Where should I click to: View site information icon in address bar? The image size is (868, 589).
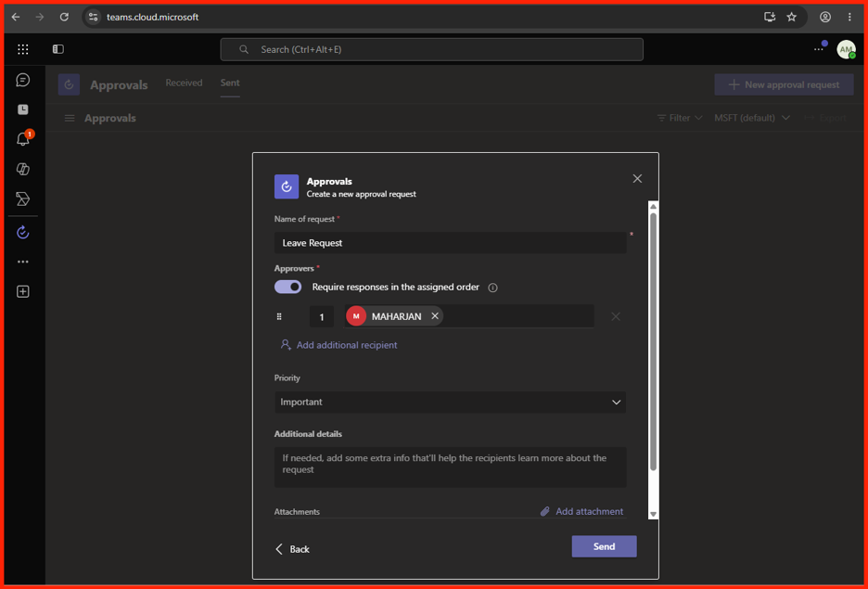[x=94, y=18]
